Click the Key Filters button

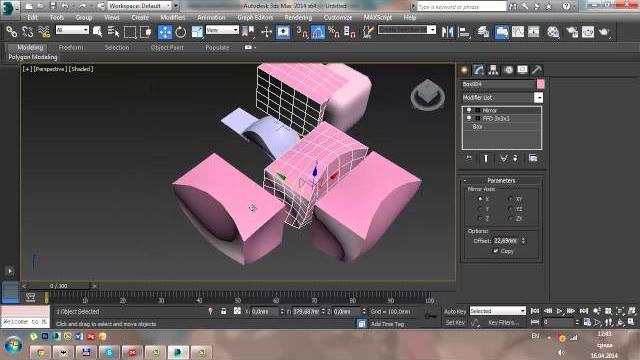coord(503,322)
